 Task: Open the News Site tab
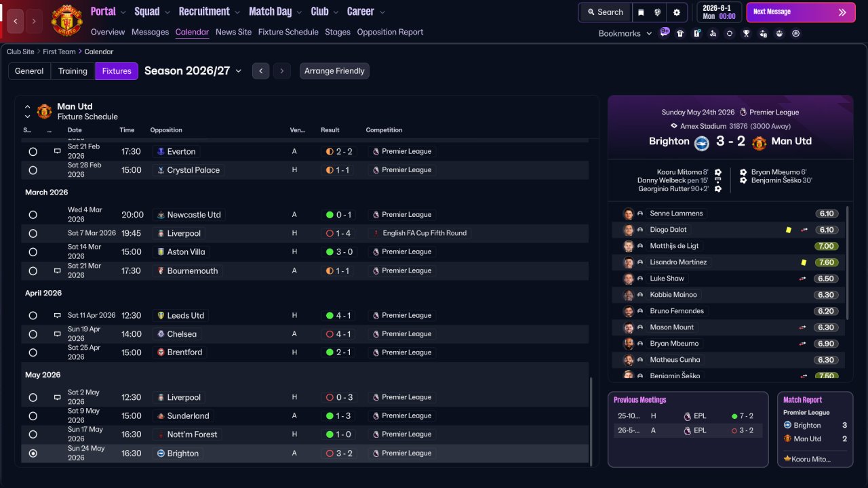click(x=233, y=32)
